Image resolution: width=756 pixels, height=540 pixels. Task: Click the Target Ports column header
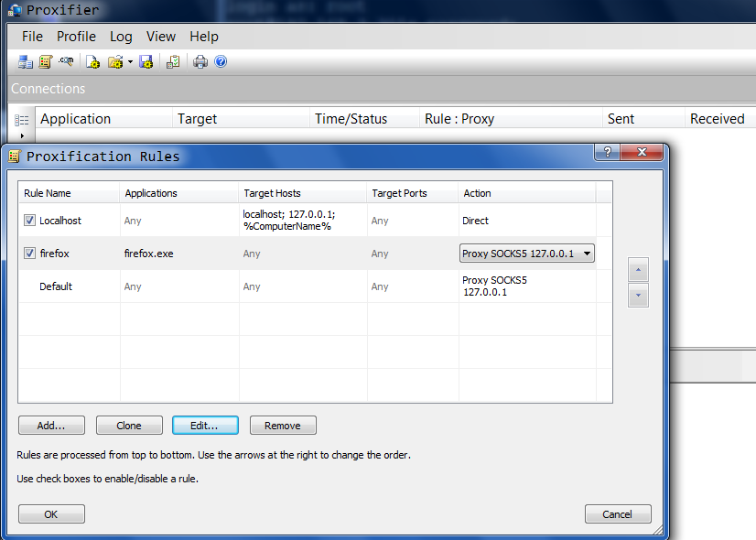point(413,193)
